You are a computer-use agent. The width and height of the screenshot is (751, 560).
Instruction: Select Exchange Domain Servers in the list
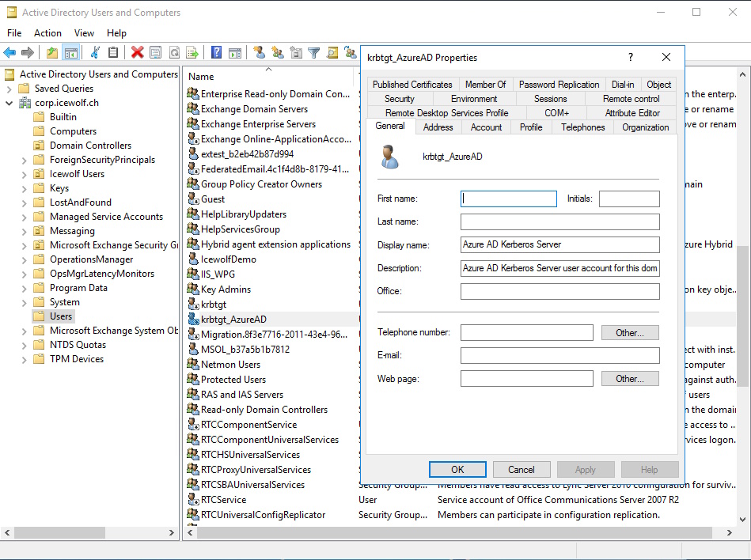tap(254, 109)
